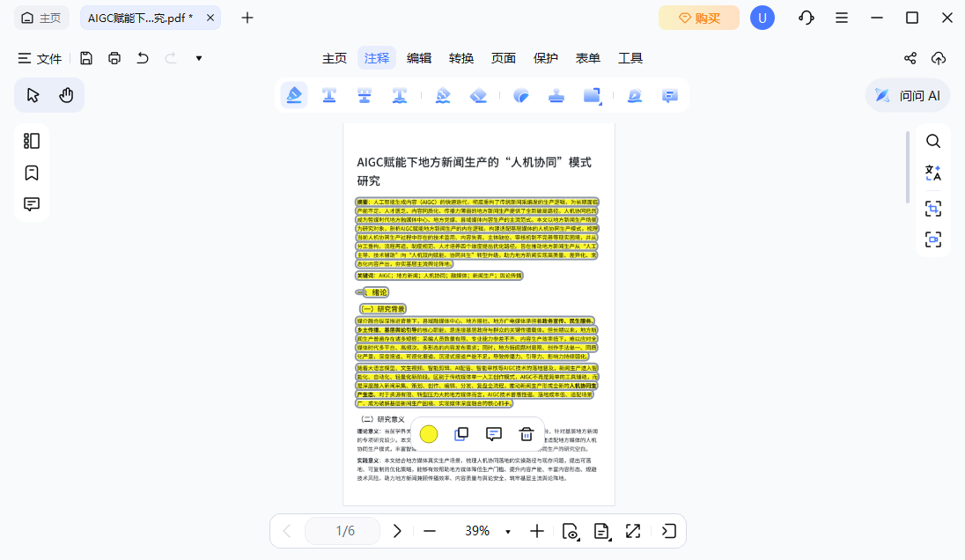965x560 pixels.
Task: Zoom in with plus button
Action: tap(537, 530)
